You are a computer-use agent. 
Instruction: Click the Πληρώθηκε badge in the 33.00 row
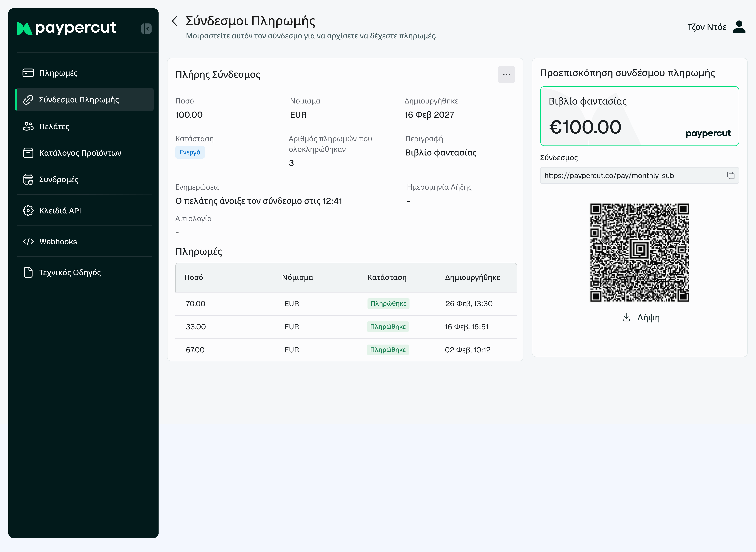[388, 327]
